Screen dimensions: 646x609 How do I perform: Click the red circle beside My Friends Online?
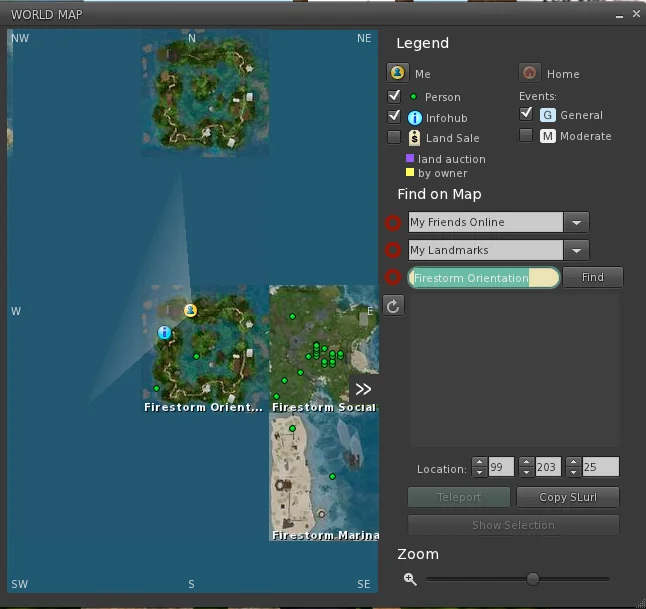(x=393, y=223)
